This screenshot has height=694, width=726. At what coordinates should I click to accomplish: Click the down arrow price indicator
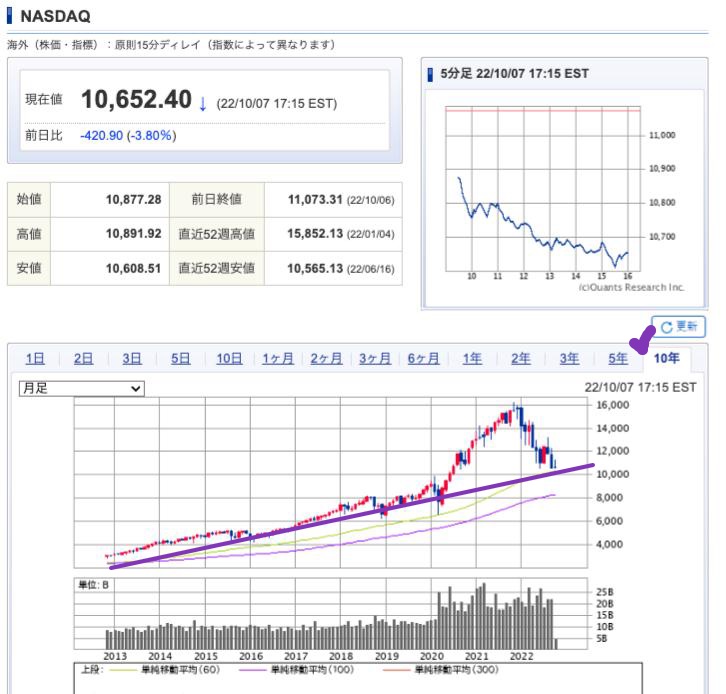point(202,104)
